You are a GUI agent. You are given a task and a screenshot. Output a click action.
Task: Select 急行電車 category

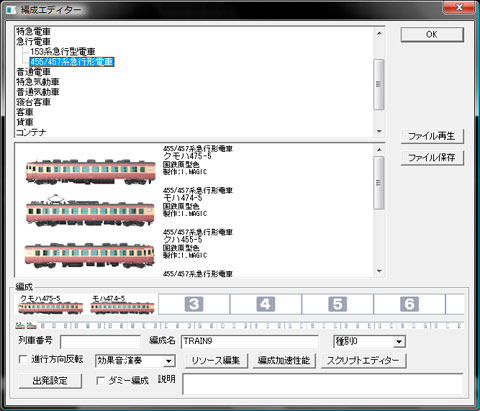pos(33,42)
